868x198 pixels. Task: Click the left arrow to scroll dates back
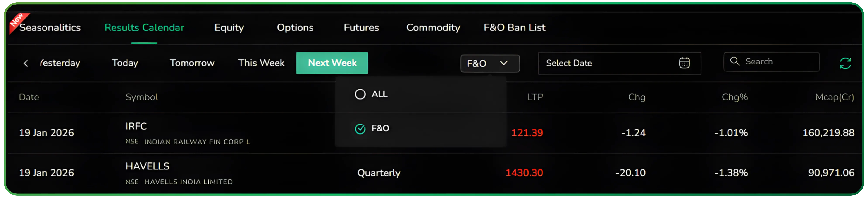(26, 63)
